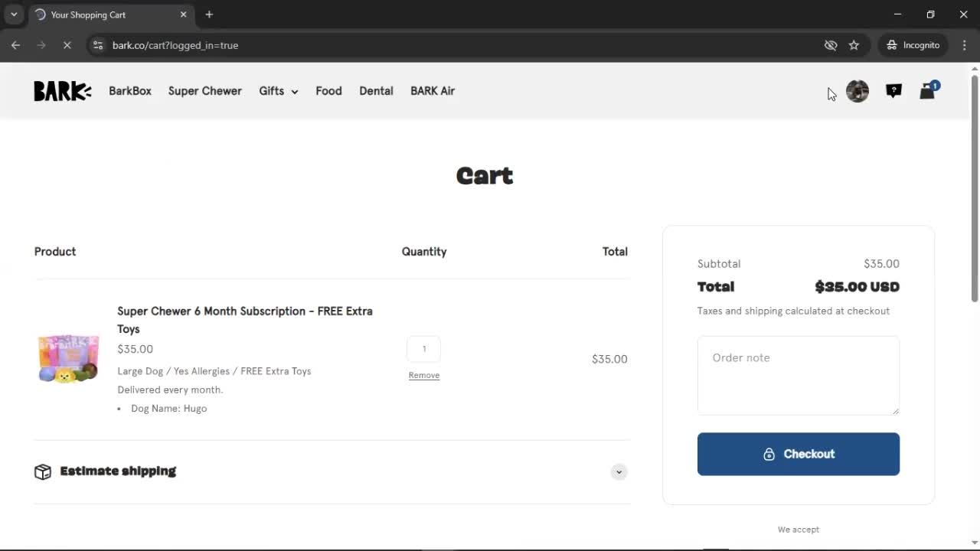Open the user profile avatar

[x=857, y=91]
